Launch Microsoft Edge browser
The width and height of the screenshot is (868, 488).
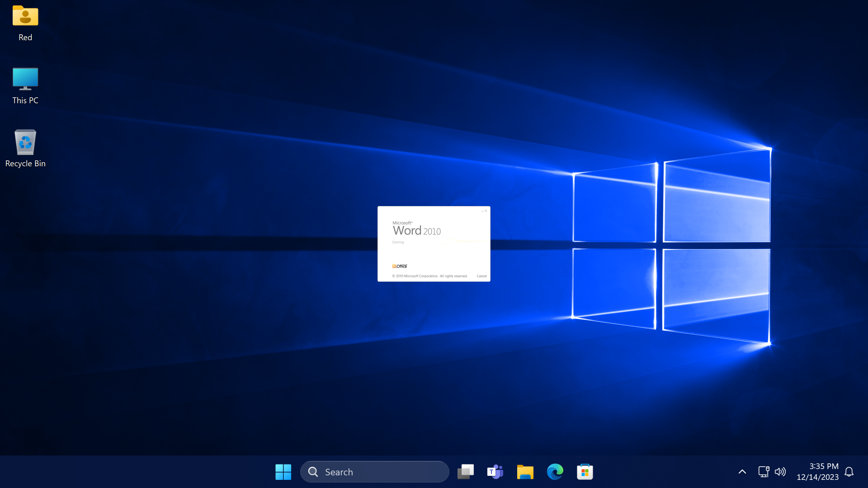(x=555, y=472)
